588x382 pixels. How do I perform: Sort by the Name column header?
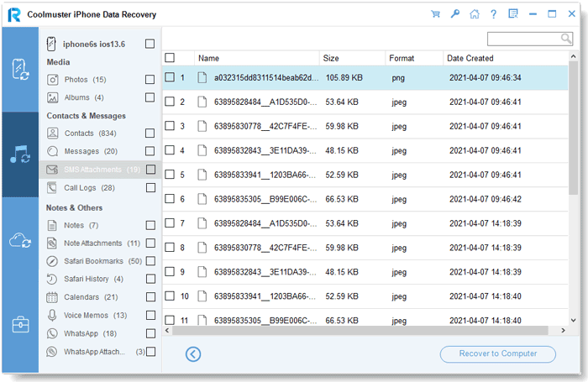[257, 58]
